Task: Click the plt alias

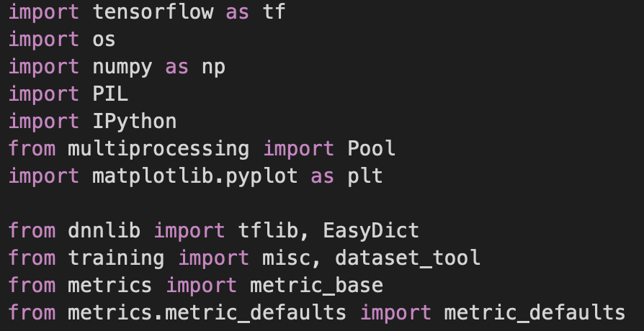Action: (x=365, y=176)
